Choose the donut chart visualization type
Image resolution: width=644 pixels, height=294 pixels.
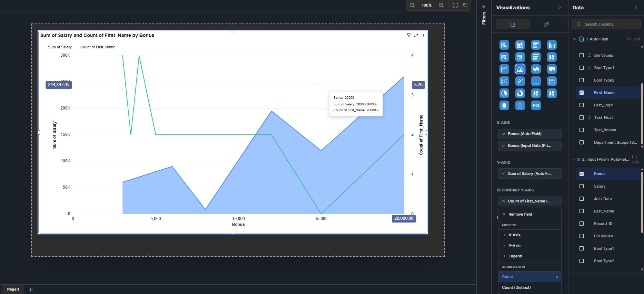point(520,93)
